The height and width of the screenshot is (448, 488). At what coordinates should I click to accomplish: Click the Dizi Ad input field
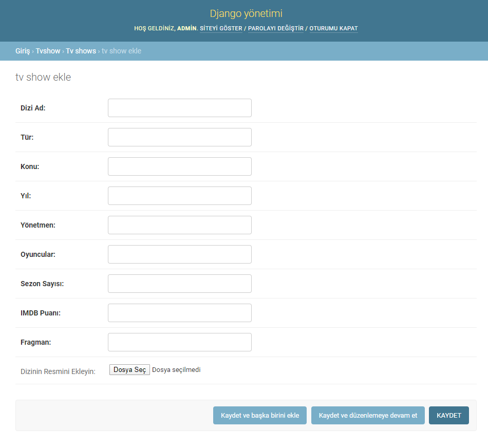(x=179, y=107)
